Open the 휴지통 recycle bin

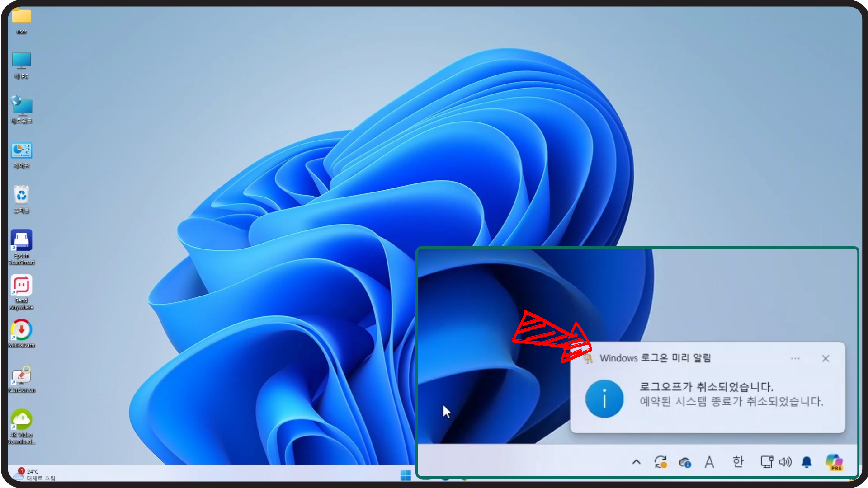21,196
